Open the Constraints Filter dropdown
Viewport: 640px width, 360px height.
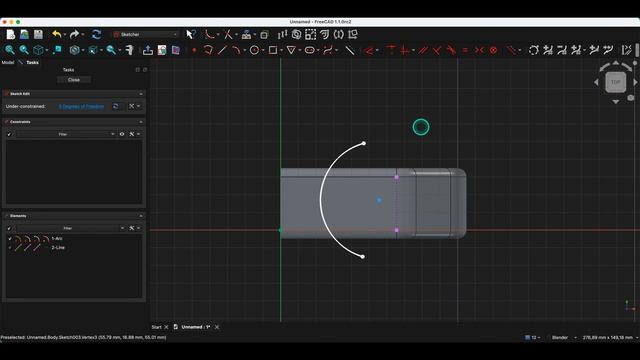pos(66,134)
